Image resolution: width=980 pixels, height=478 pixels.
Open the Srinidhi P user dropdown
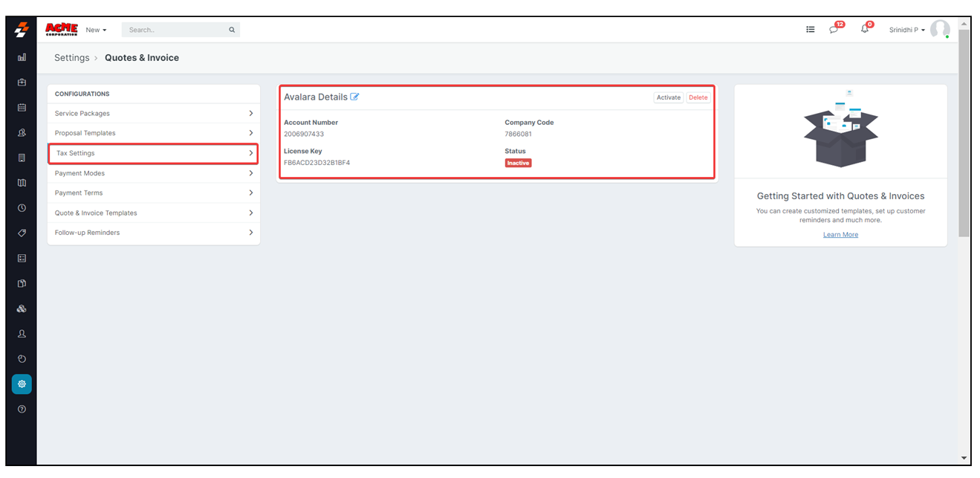tap(906, 30)
